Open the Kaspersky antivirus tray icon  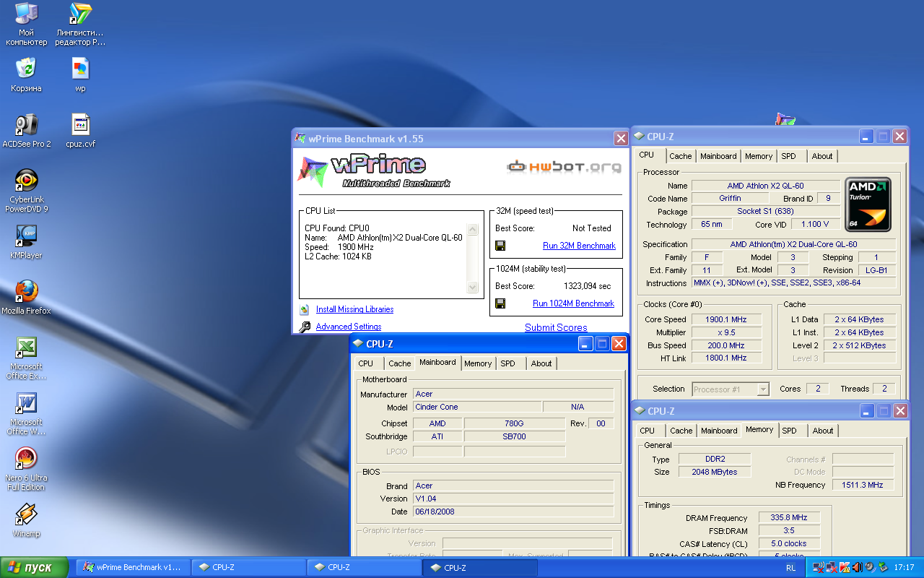click(x=844, y=567)
